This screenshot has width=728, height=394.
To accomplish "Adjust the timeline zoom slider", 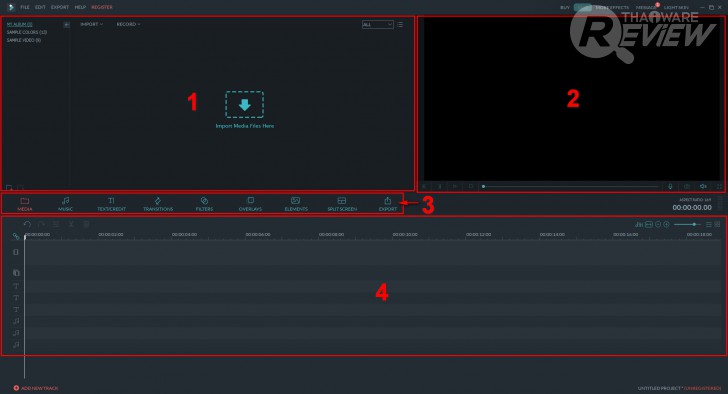I will pos(687,224).
